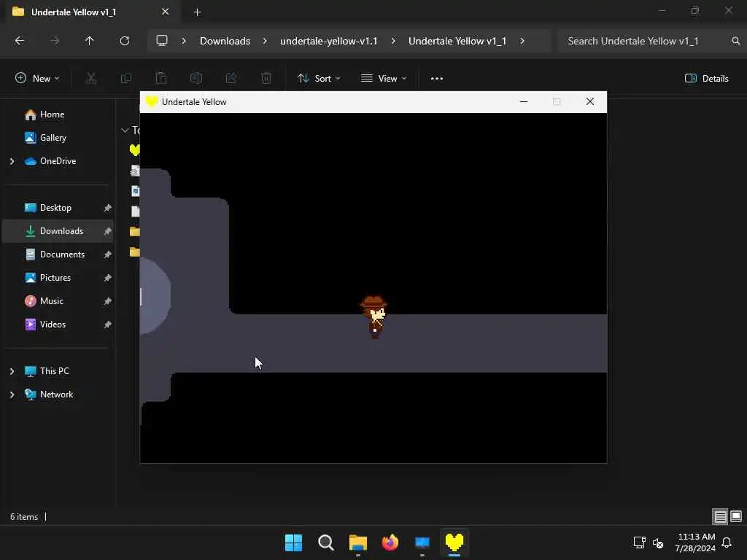
Task: Open the Windows Start menu
Action: [293, 542]
